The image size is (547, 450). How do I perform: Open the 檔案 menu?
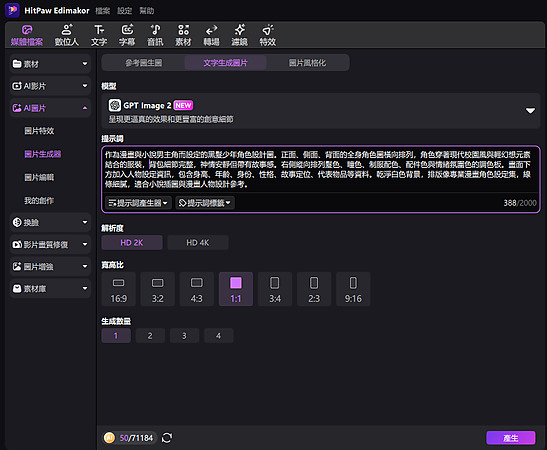[x=103, y=11]
